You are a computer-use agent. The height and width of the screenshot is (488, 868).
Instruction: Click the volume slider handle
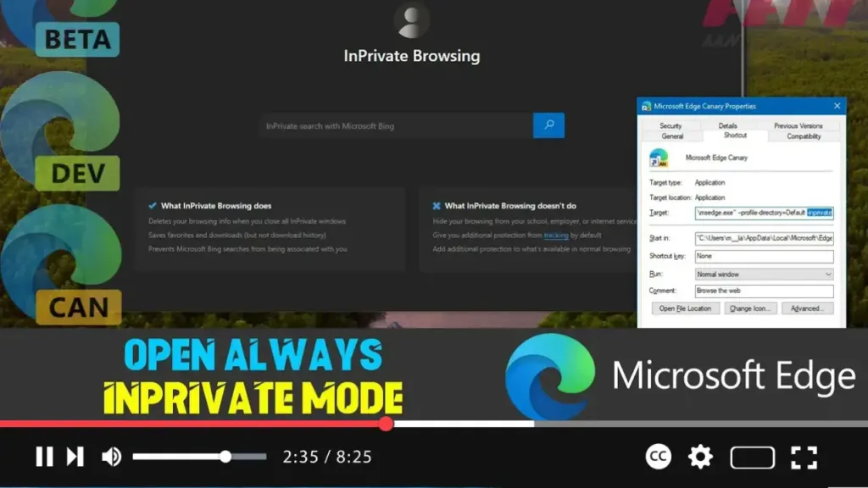click(x=225, y=457)
